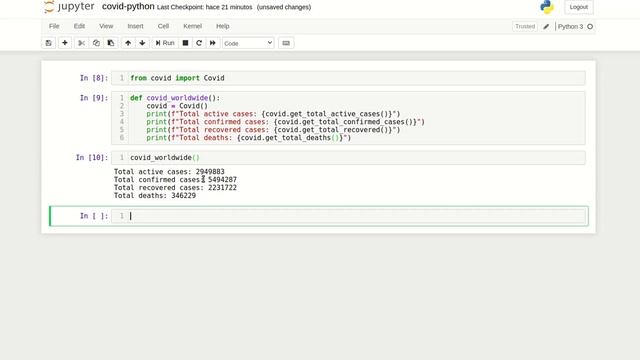Rename notebook by clicking covid-python title

(x=128, y=7)
